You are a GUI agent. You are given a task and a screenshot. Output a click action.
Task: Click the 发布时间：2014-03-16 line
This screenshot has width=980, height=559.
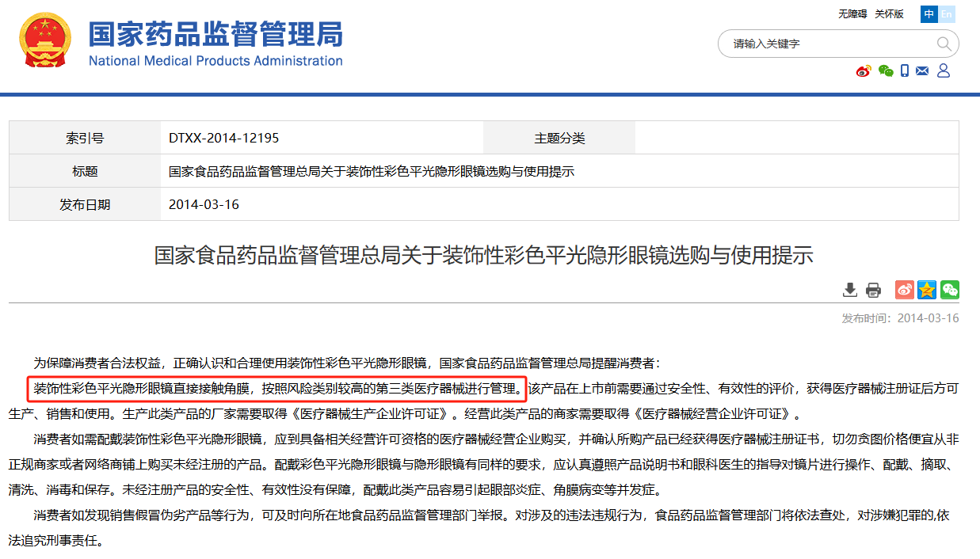[900, 318]
